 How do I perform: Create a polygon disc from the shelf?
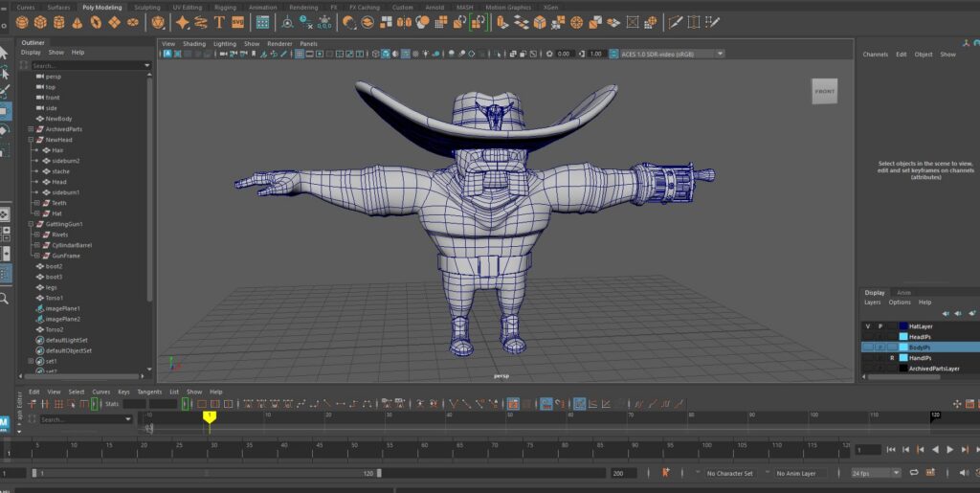tap(133, 22)
